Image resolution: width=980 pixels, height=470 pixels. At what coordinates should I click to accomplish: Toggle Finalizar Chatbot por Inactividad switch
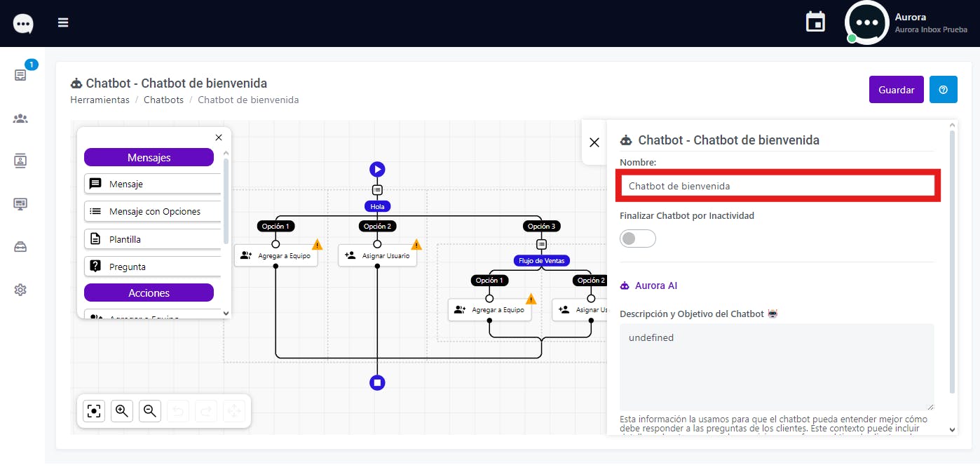[637, 239]
